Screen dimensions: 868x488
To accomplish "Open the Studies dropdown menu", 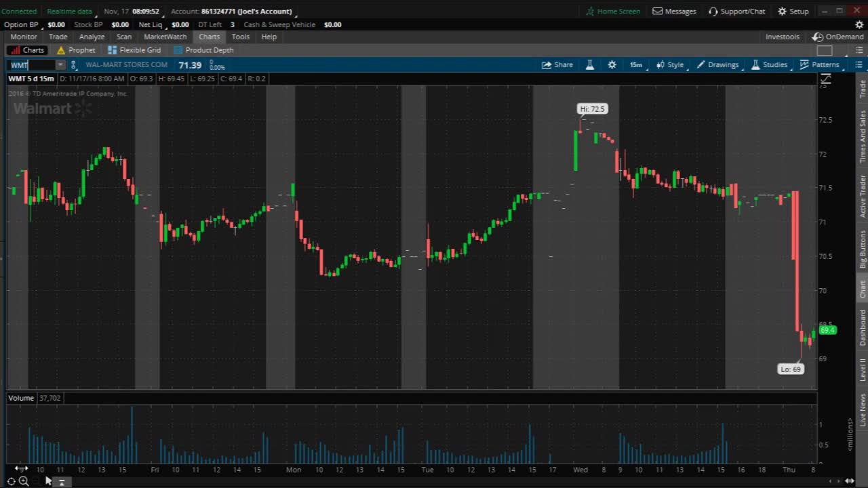I will pos(770,65).
